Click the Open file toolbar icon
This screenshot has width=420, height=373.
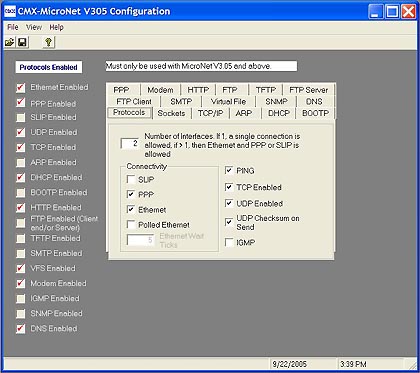coord(10,42)
